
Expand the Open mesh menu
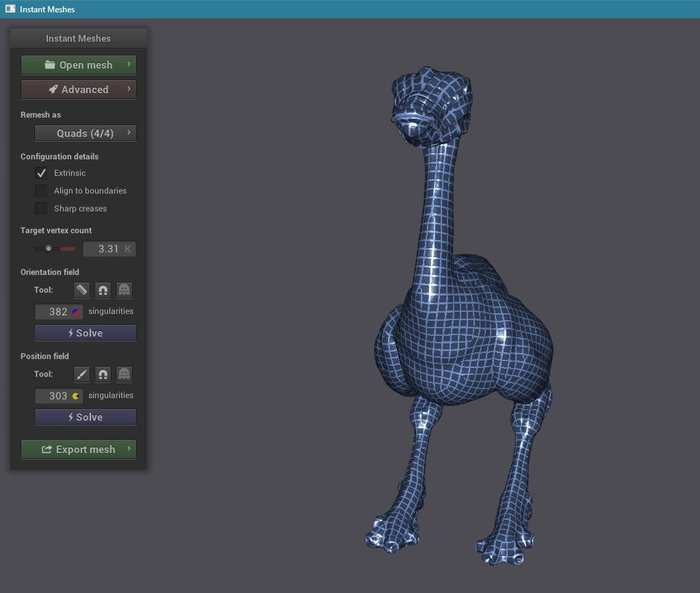tap(79, 65)
